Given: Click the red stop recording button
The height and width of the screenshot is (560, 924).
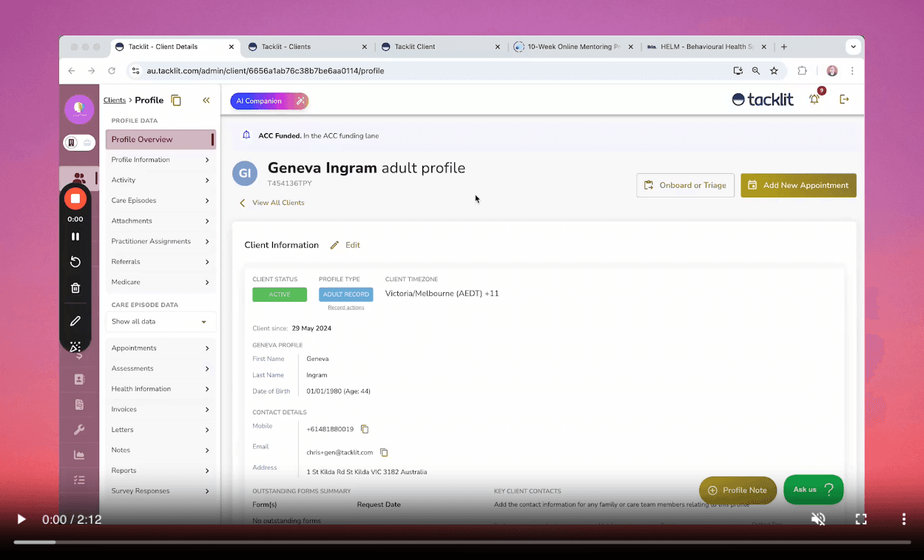Looking at the screenshot, I should point(75,198).
